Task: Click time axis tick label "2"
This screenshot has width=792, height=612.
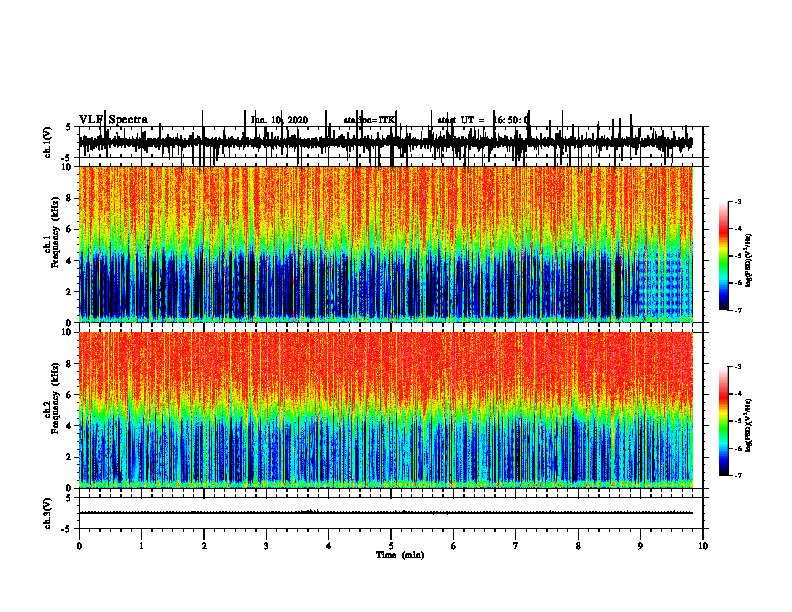Action: [204, 546]
